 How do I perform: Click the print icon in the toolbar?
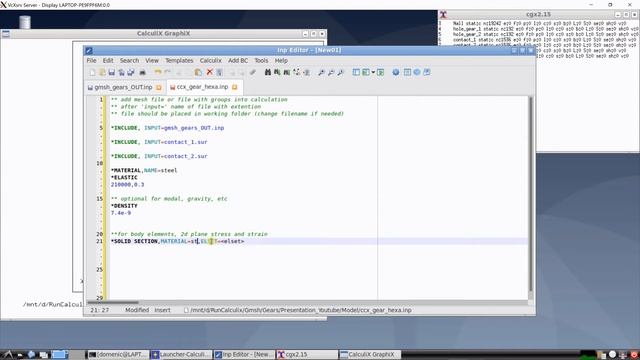[x=142, y=72]
